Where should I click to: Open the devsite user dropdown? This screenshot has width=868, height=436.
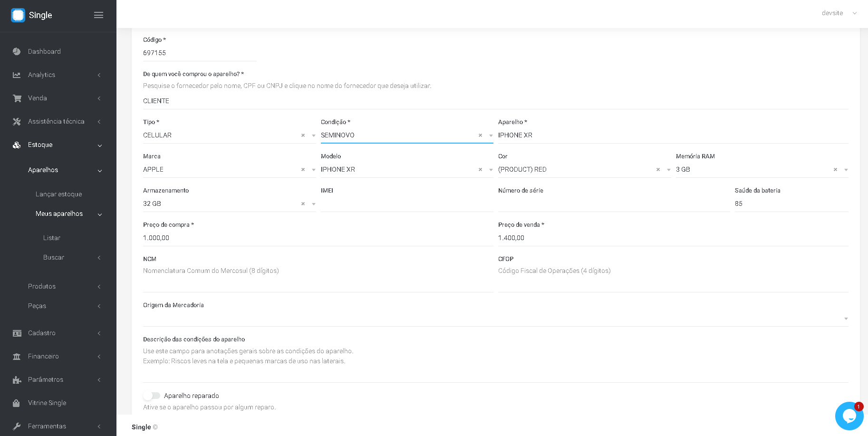pyautogui.click(x=839, y=13)
